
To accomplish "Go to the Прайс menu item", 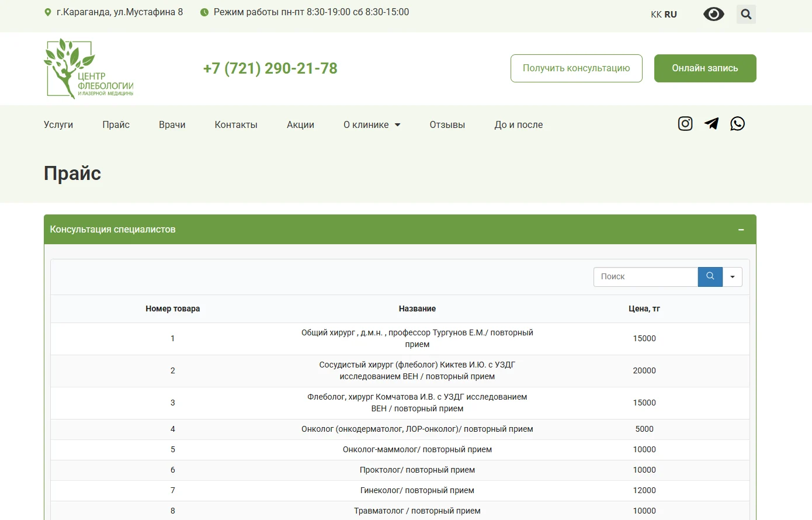I will click(x=116, y=125).
